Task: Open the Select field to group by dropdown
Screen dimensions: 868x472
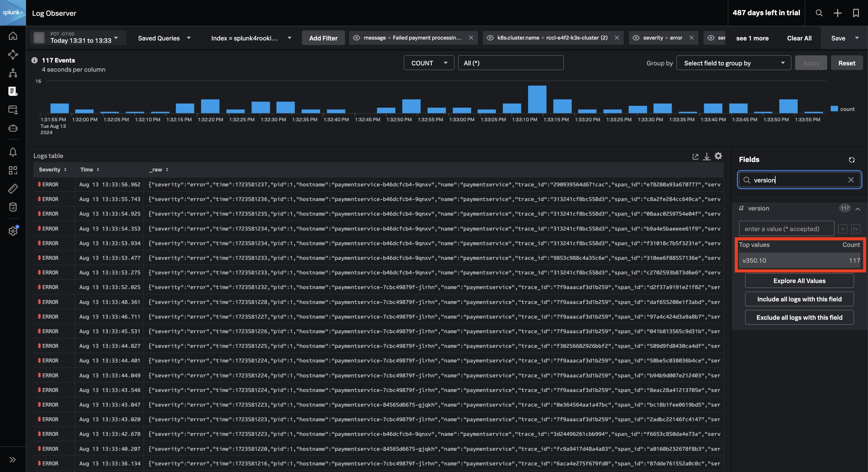Action: pos(734,63)
